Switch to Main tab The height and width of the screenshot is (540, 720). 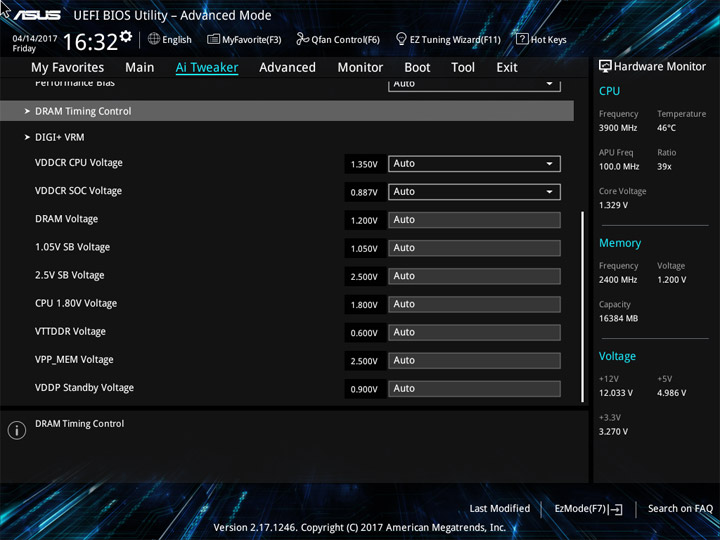(140, 68)
